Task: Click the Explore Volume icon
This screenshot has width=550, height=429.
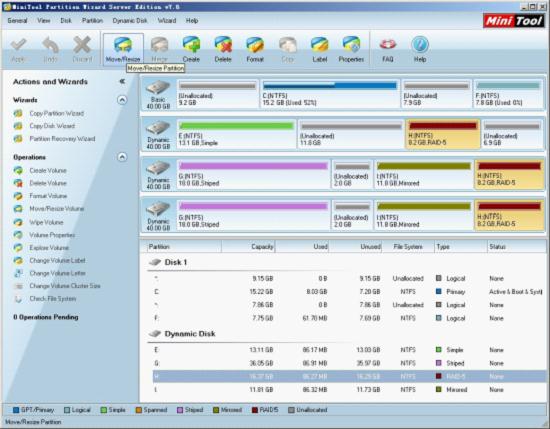Action: pyautogui.click(x=18, y=248)
